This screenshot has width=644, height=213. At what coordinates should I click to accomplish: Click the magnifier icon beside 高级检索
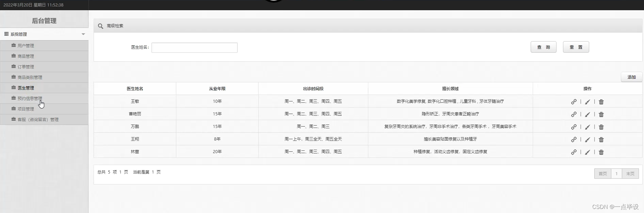(100, 26)
